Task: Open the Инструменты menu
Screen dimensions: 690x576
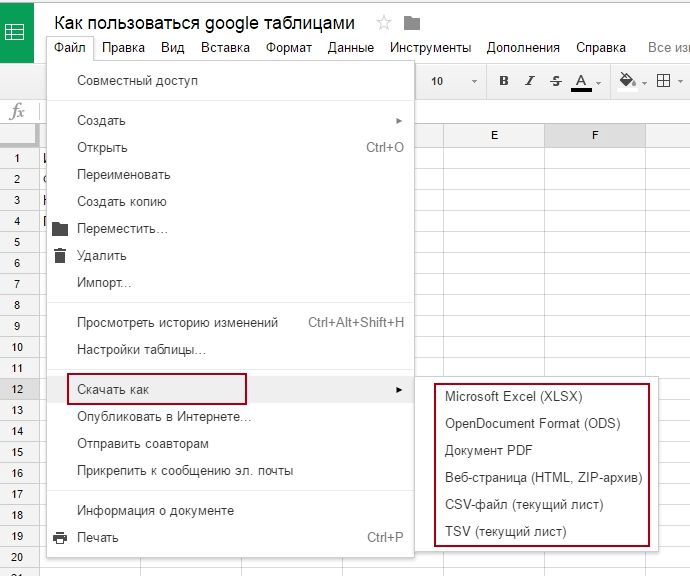Action: (430, 47)
